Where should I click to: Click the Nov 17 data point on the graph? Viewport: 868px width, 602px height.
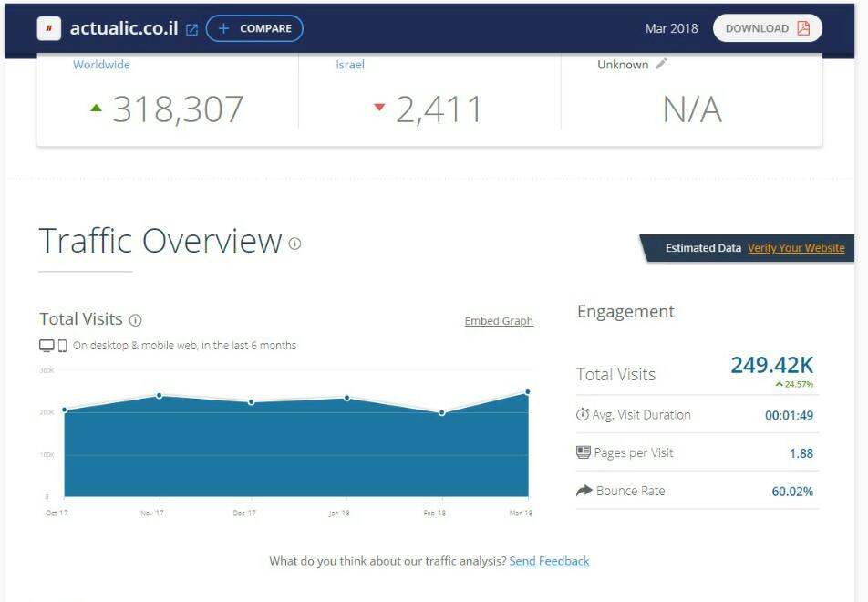click(x=160, y=395)
